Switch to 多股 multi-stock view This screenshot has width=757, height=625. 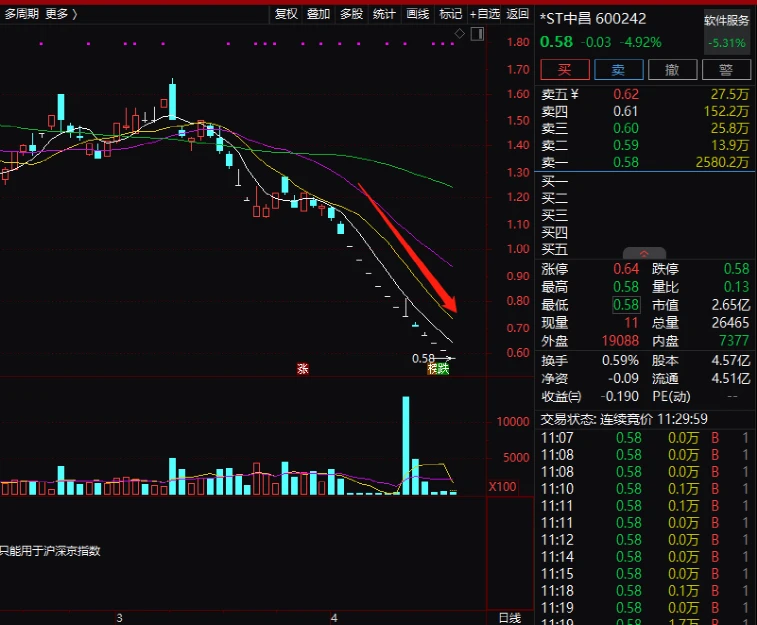coord(351,14)
